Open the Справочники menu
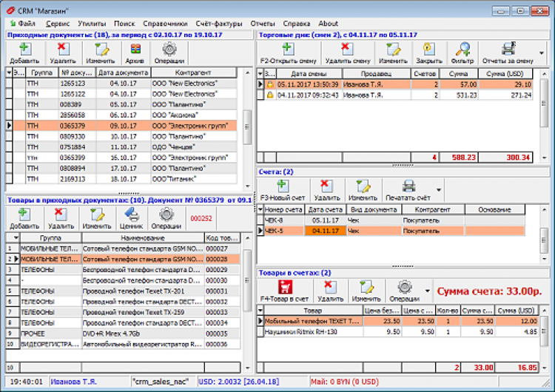Screen dimensions: 555x392 166,24
